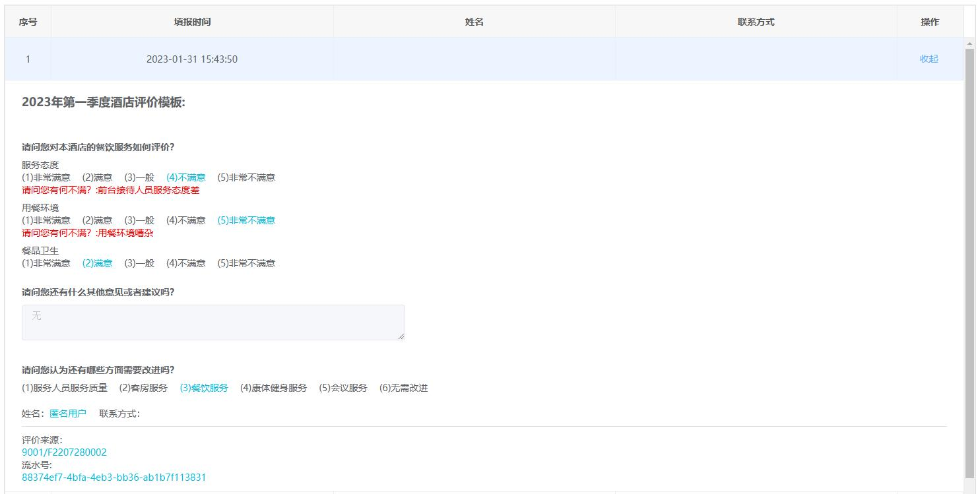Select 满意 under 餐品卫生
The width and height of the screenshot is (980, 494).
97,263
